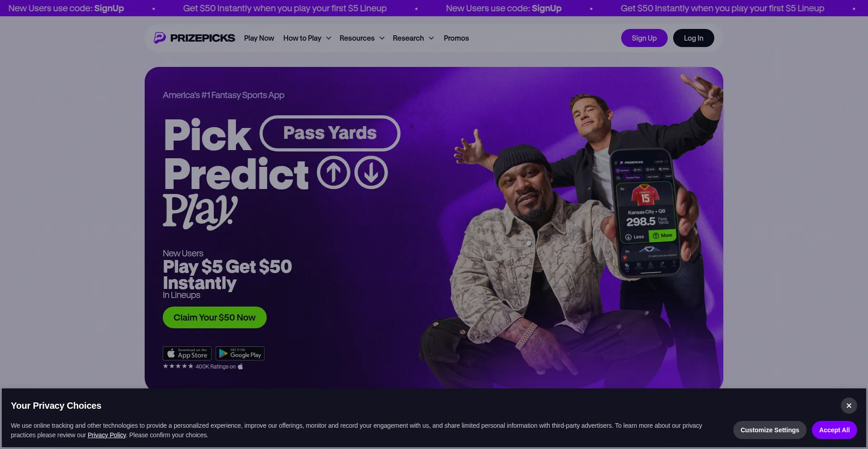Screen dimensions: 868x449
Task: Open the Play Now menu item
Action: click(x=259, y=38)
